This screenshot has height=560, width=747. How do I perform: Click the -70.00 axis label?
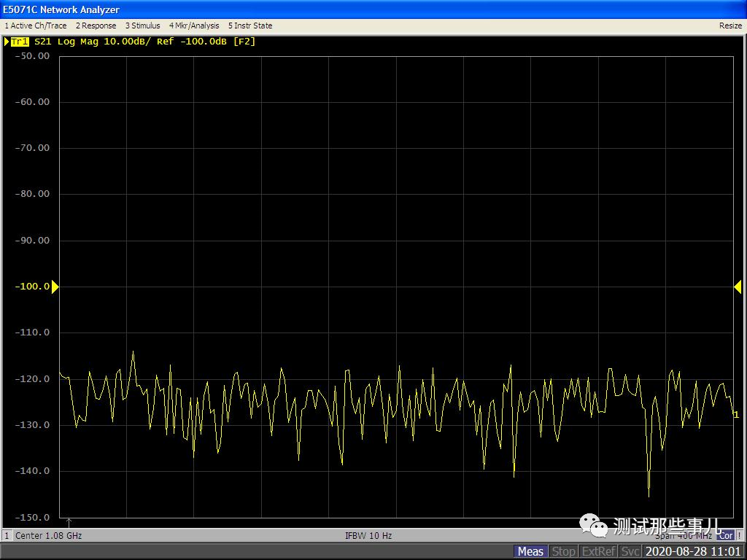tap(32, 148)
